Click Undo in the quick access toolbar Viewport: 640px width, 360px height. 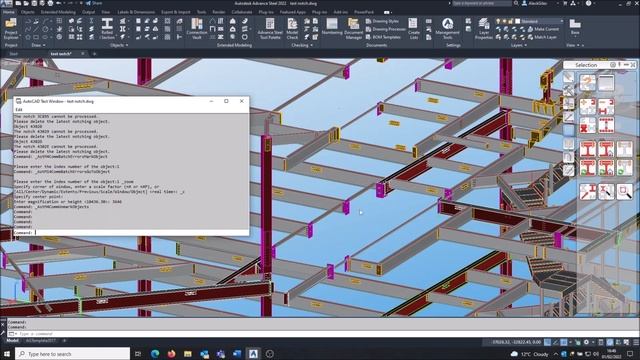[59, 3]
